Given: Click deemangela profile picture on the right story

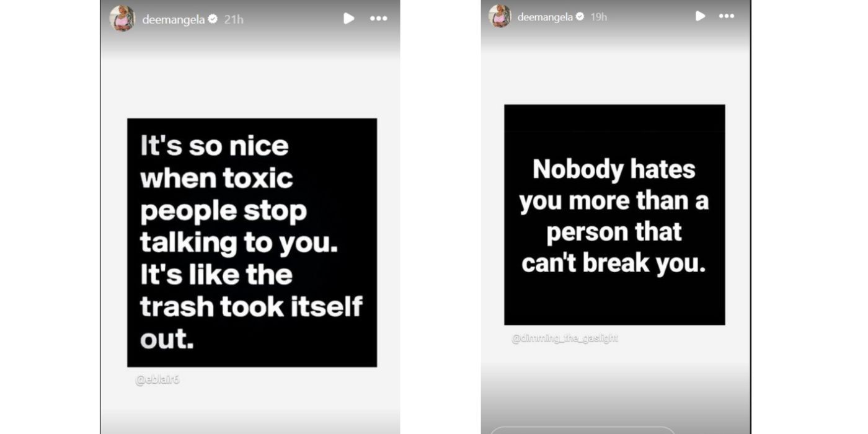Looking at the screenshot, I should tap(500, 16).
